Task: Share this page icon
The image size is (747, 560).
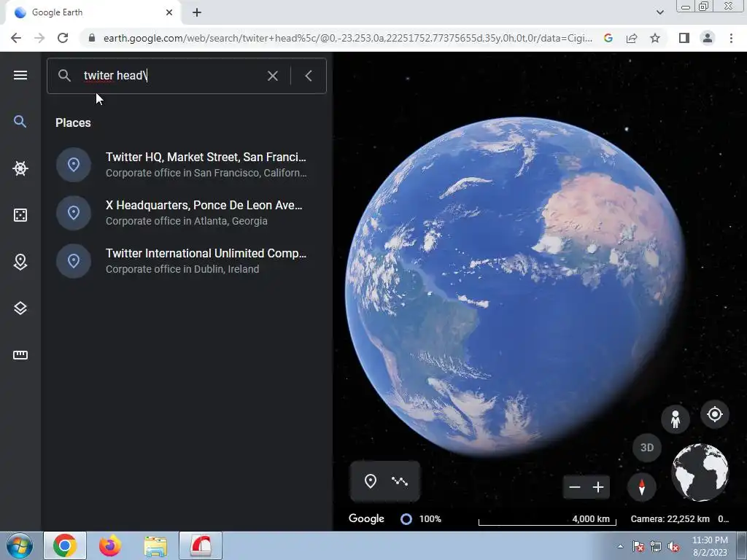Action: click(632, 38)
